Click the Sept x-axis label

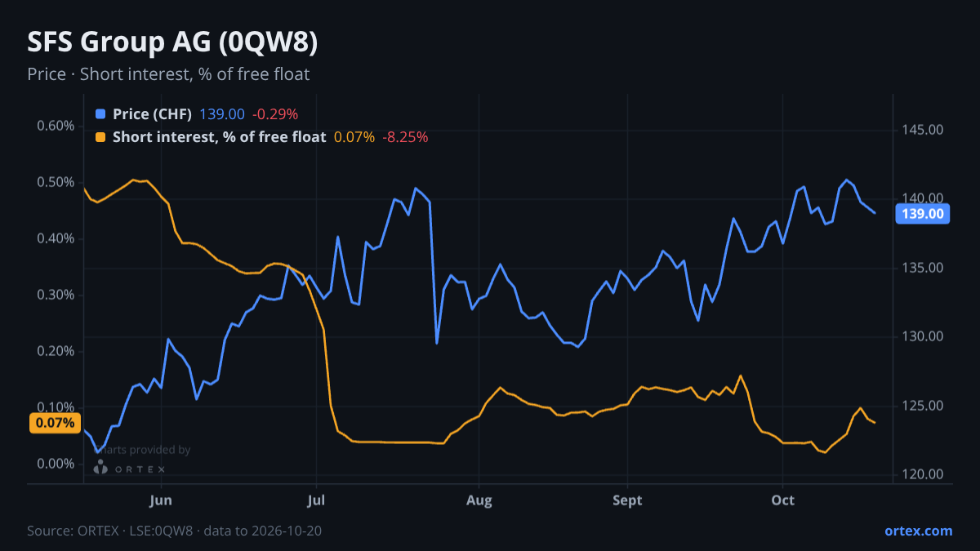click(x=627, y=500)
